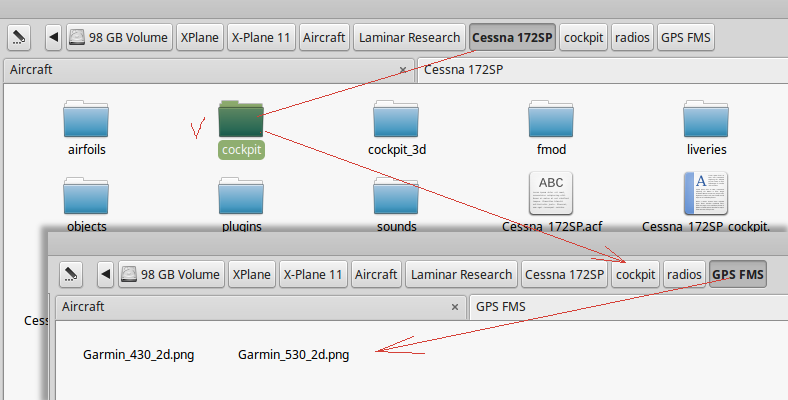The image size is (788, 400).
Task: Click Laminar Research breadcrumb in lower window
Action: (461, 274)
